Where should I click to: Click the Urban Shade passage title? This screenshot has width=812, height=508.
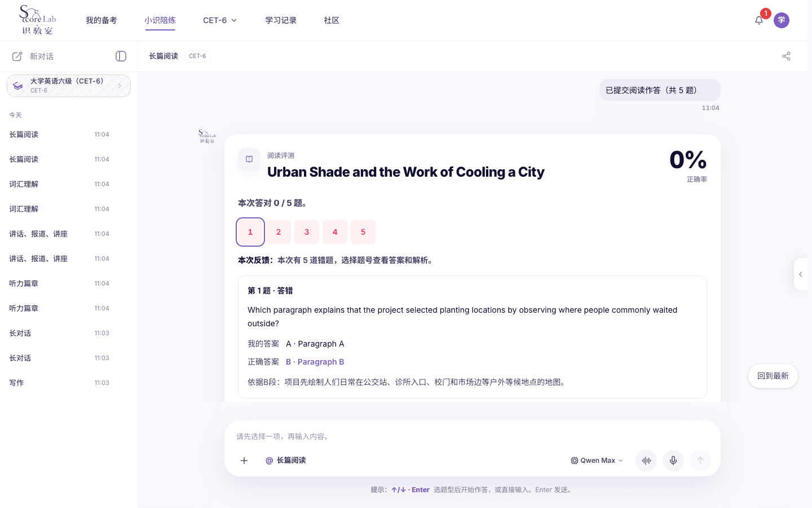pyautogui.click(x=406, y=172)
